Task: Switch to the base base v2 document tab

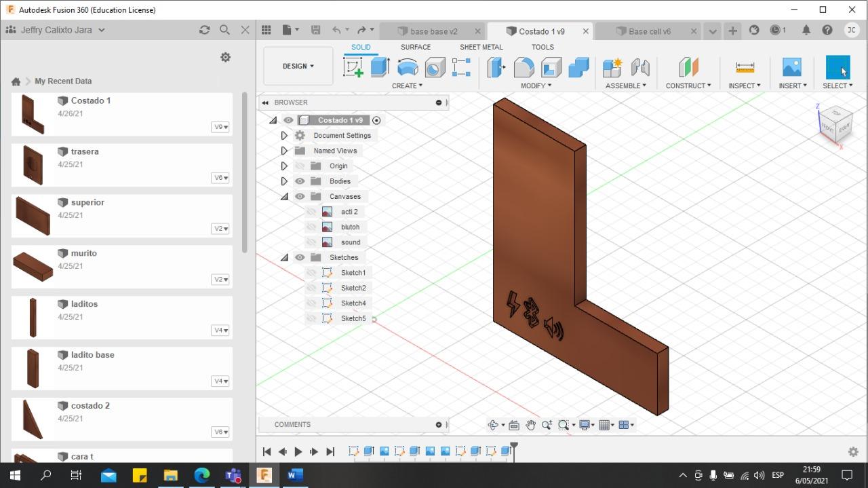Action: 433,31
